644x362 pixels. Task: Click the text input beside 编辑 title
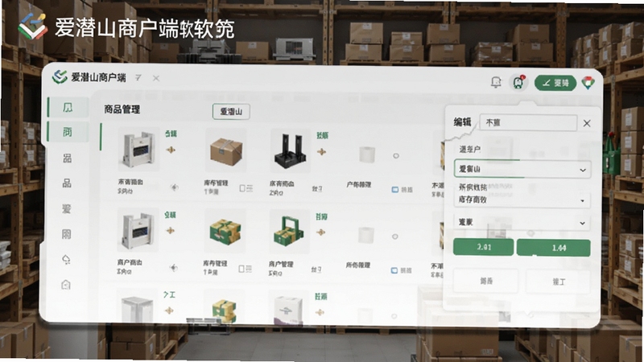coord(529,122)
